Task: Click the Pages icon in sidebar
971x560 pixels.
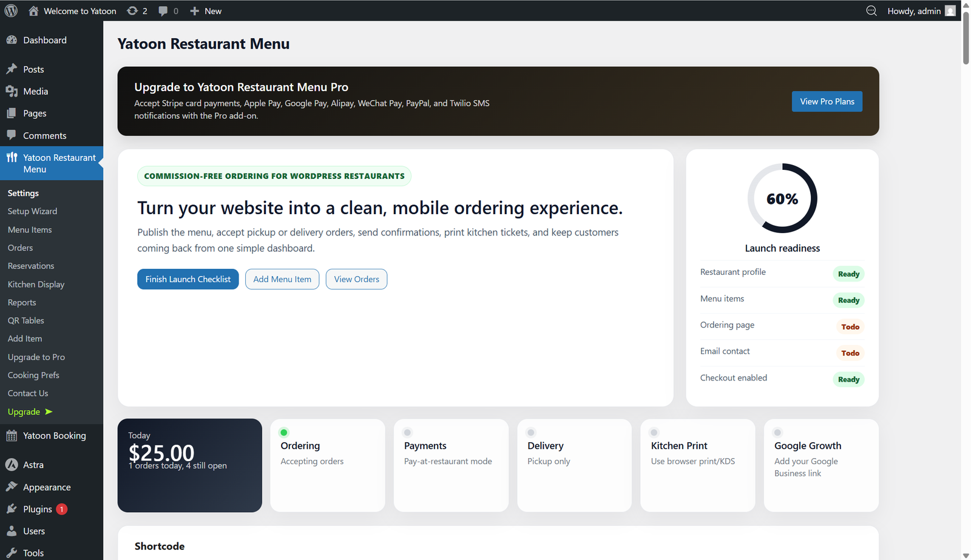Action: (x=12, y=113)
